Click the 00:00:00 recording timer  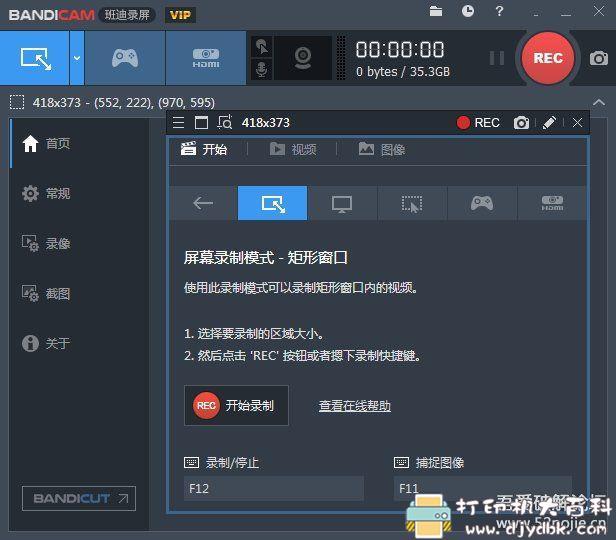400,49
